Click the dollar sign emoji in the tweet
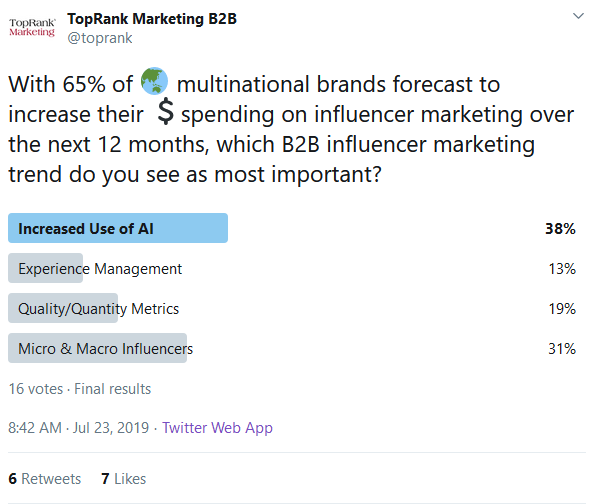 tap(166, 111)
